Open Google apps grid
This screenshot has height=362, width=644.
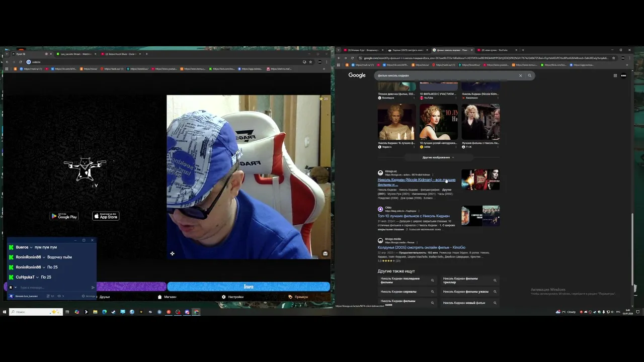tap(615, 75)
